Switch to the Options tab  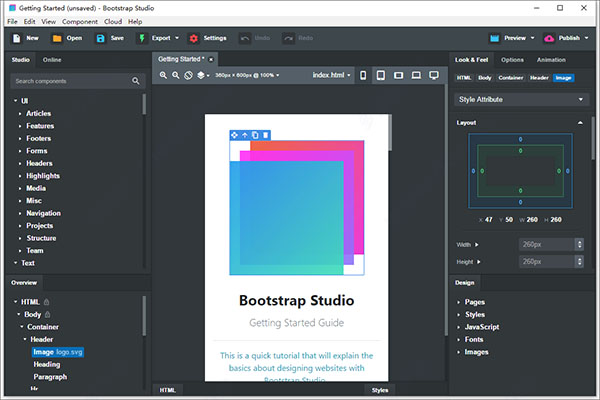tap(512, 60)
